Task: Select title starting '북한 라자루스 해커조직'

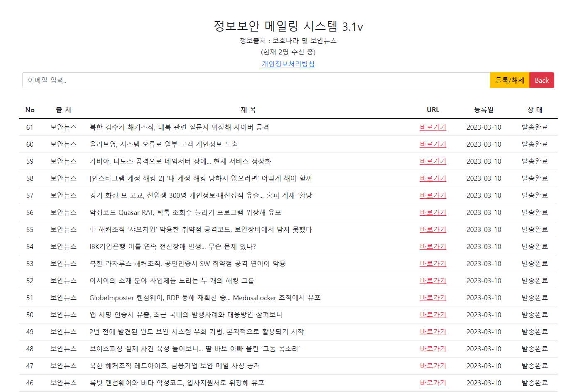Action: point(187,264)
